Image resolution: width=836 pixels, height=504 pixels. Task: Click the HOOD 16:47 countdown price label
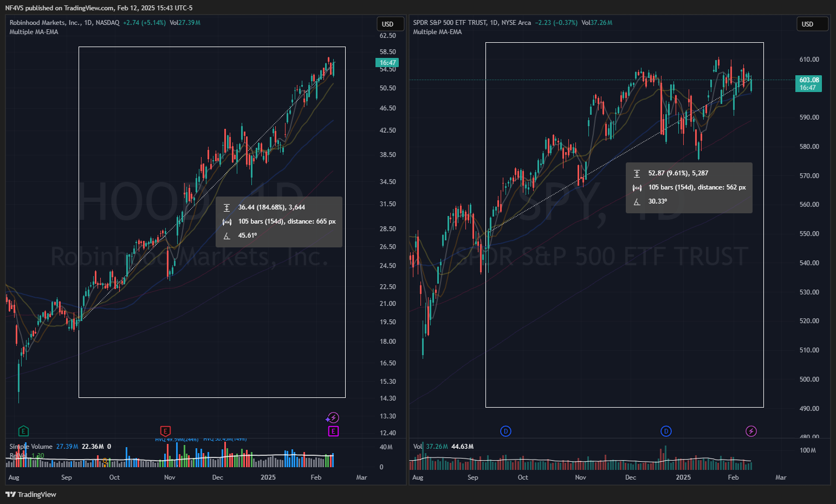[x=388, y=63]
